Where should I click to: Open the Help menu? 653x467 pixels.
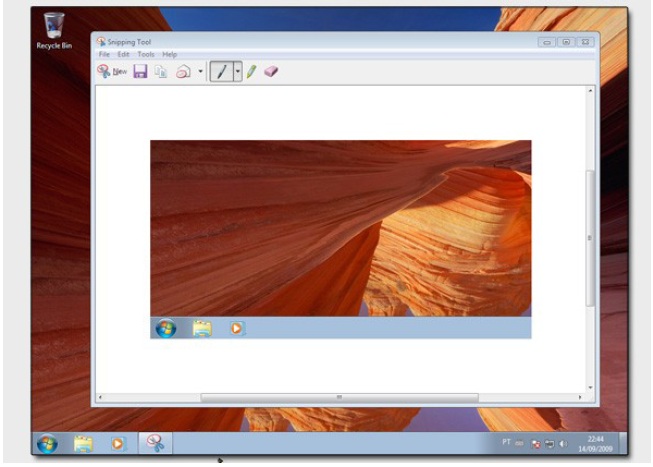[170, 54]
